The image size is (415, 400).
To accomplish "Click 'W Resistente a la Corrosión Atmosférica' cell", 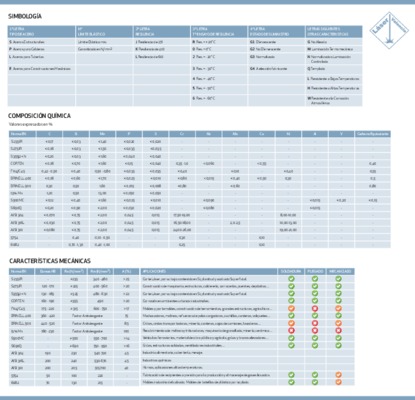I will pyautogui.click(x=334, y=100).
